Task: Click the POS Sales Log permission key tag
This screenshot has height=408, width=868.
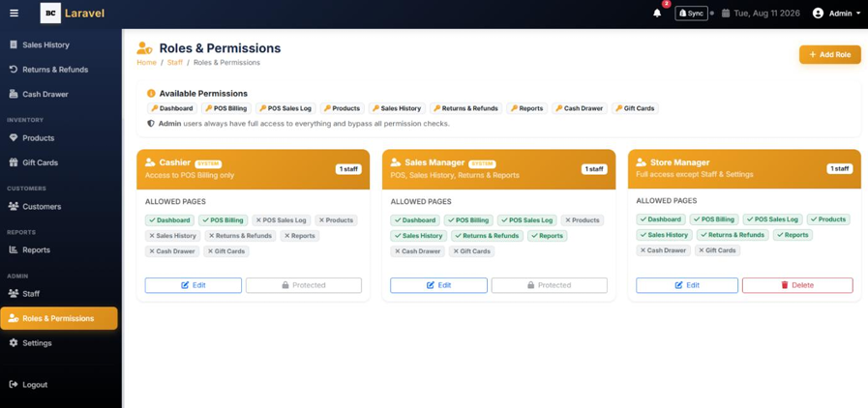Action: 285,108
